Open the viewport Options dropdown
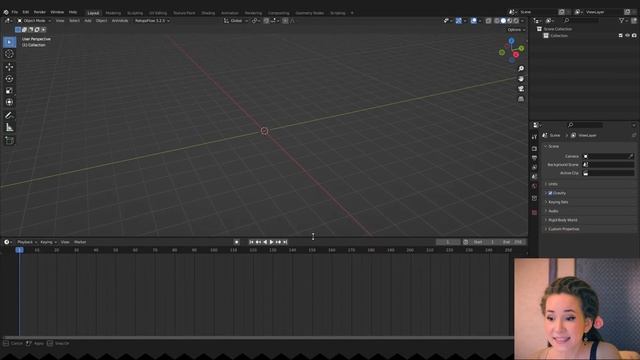Viewport: 640px width, 360px height. pos(516,30)
